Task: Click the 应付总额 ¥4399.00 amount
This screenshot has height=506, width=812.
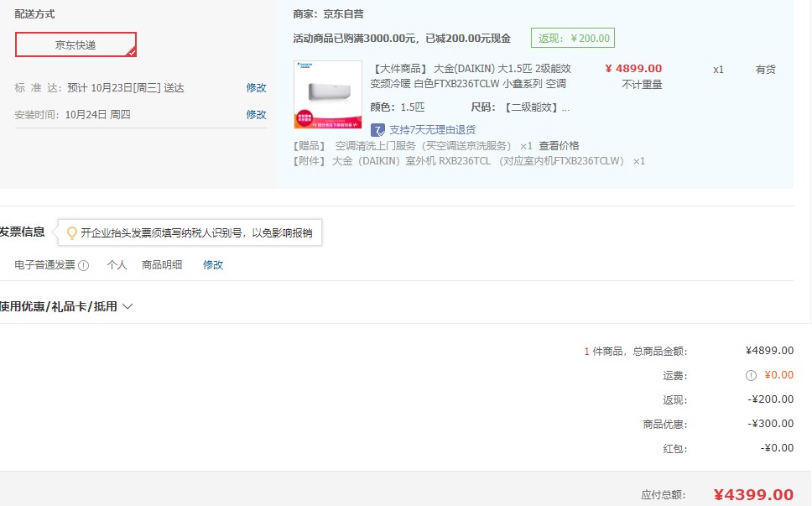Action: click(x=753, y=494)
